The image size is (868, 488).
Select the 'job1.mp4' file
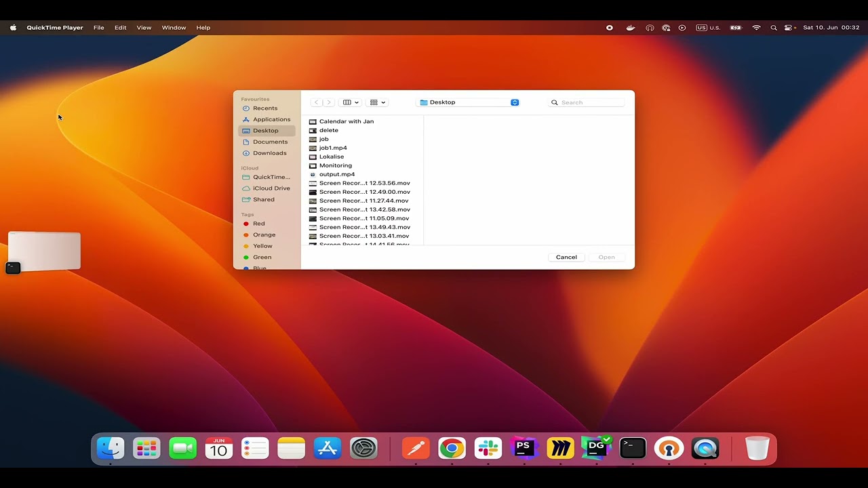click(363, 148)
